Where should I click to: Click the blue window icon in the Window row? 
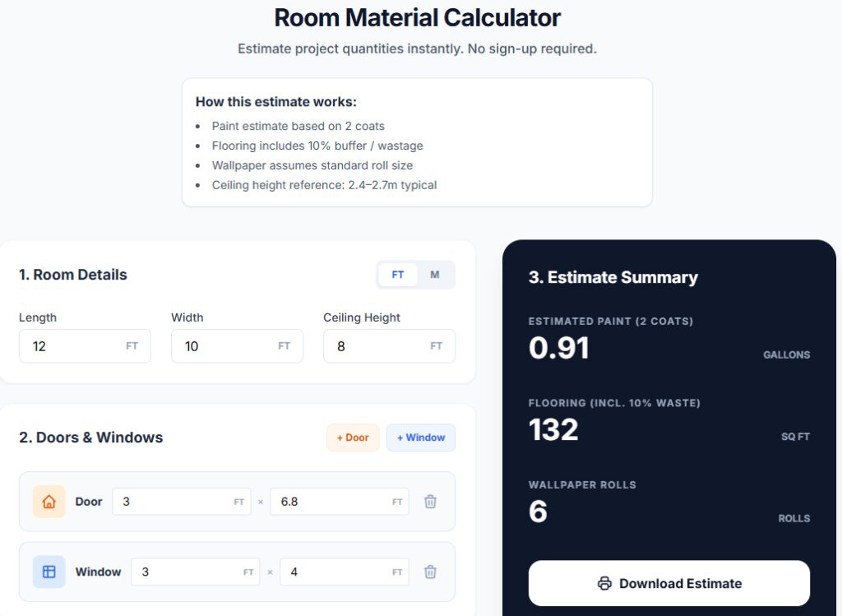pyautogui.click(x=49, y=571)
